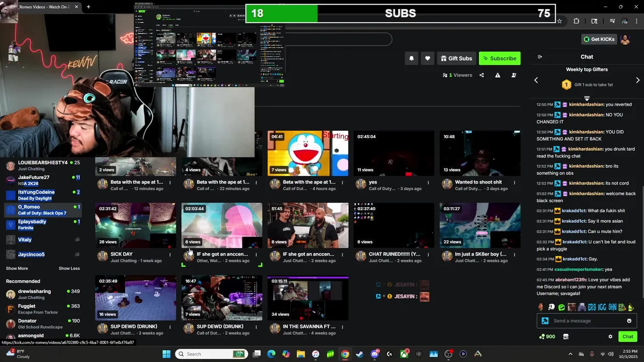The width and height of the screenshot is (644, 362).
Task: Open a new browser tab
Action: coord(88,7)
